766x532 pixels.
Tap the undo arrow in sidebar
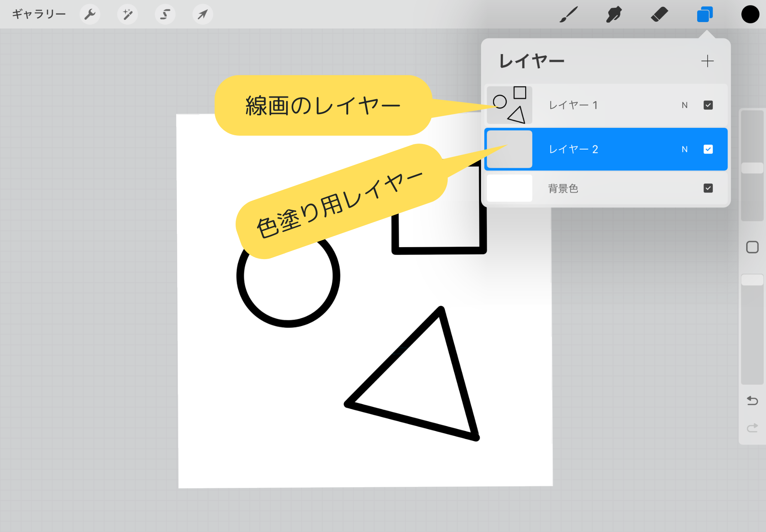coord(752,401)
